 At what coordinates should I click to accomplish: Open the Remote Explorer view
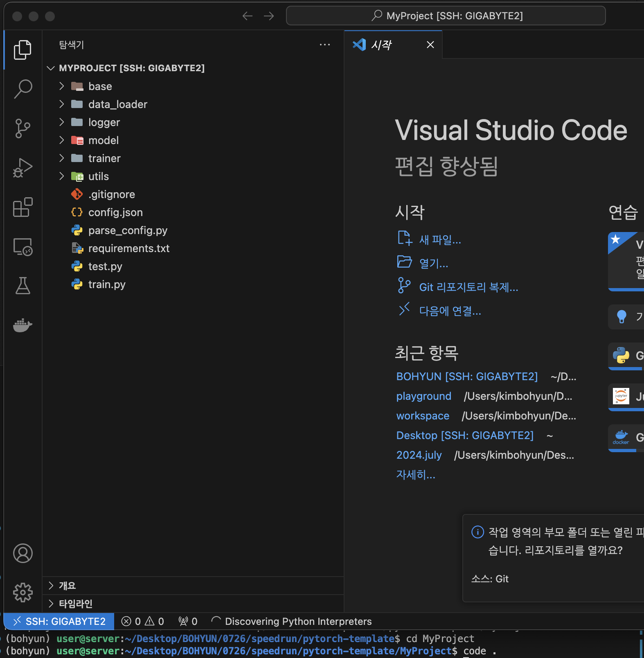(x=23, y=247)
